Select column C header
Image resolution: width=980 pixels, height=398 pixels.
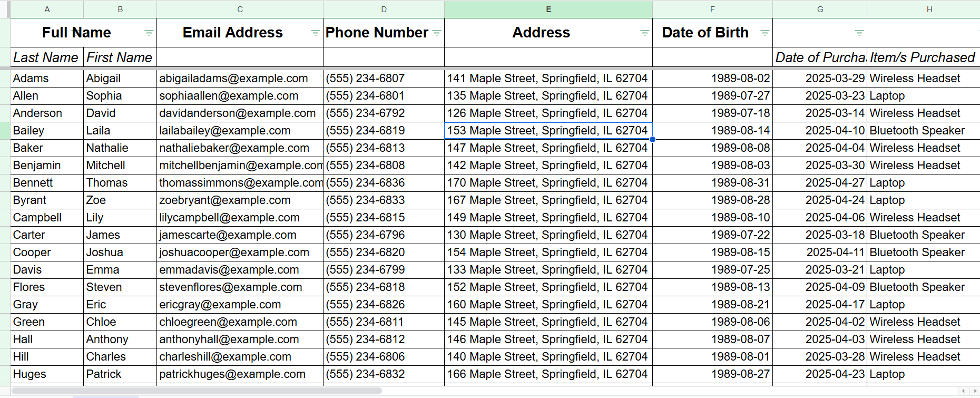[x=240, y=9]
